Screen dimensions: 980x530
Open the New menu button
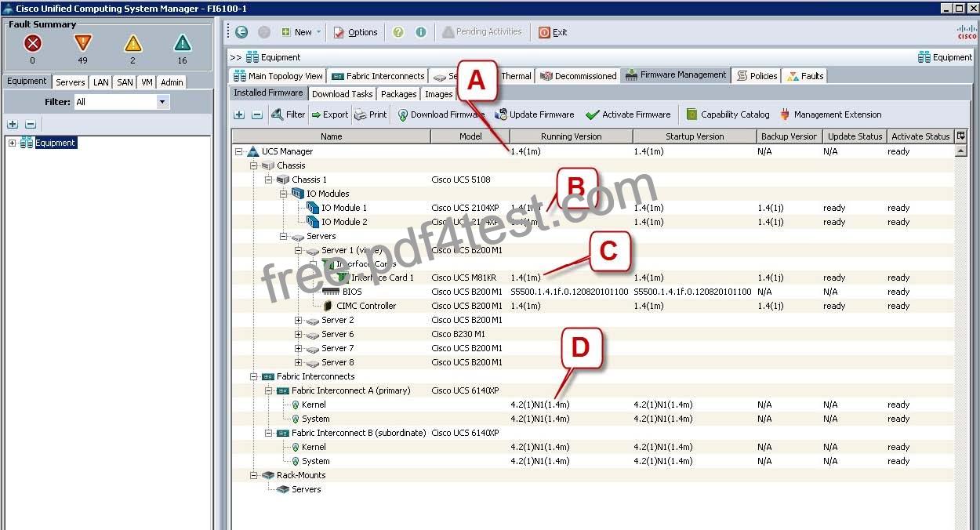tap(301, 32)
